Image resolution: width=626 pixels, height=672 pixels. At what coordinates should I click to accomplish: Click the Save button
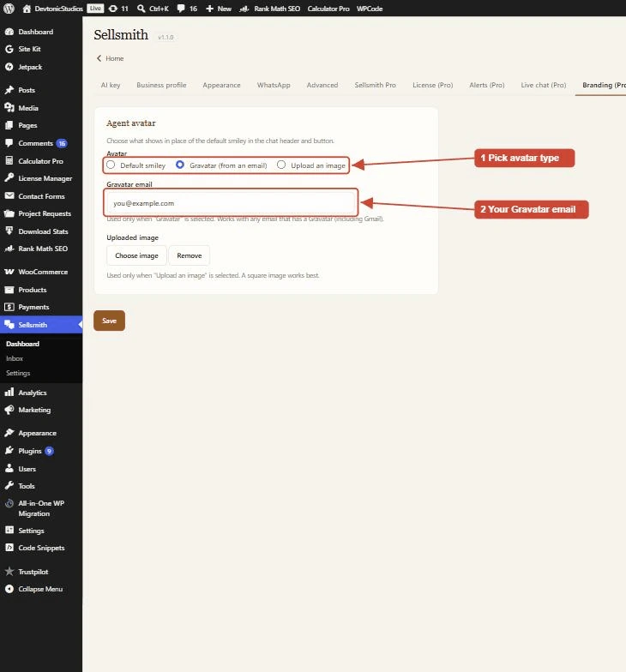pos(110,321)
